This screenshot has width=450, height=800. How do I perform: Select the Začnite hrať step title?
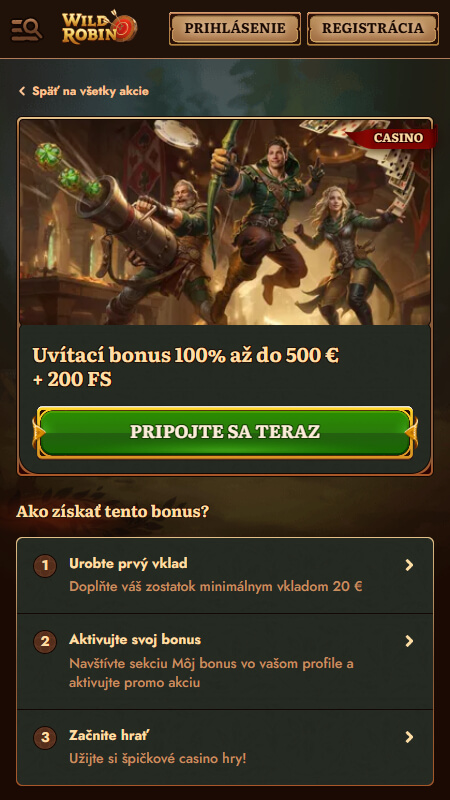[x=109, y=735]
